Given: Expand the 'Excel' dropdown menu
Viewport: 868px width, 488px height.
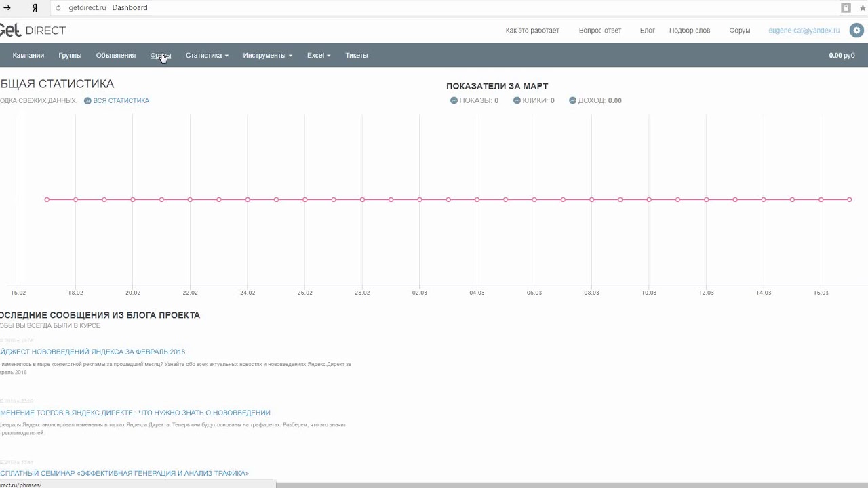Looking at the screenshot, I should pyautogui.click(x=318, y=56).
